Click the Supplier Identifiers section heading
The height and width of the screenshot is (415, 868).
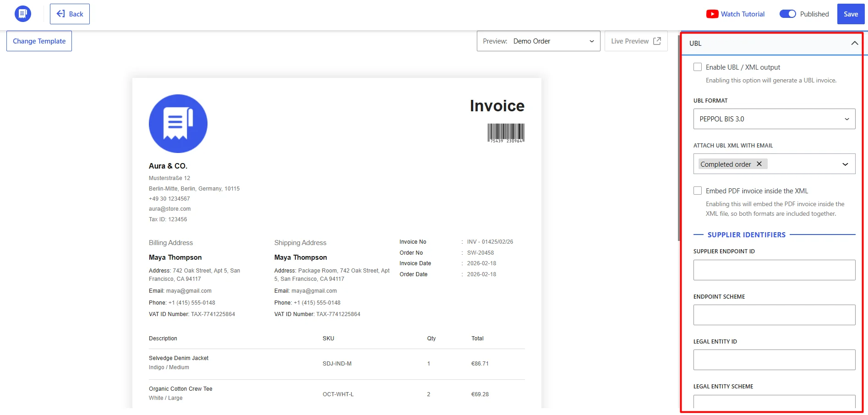746,235
